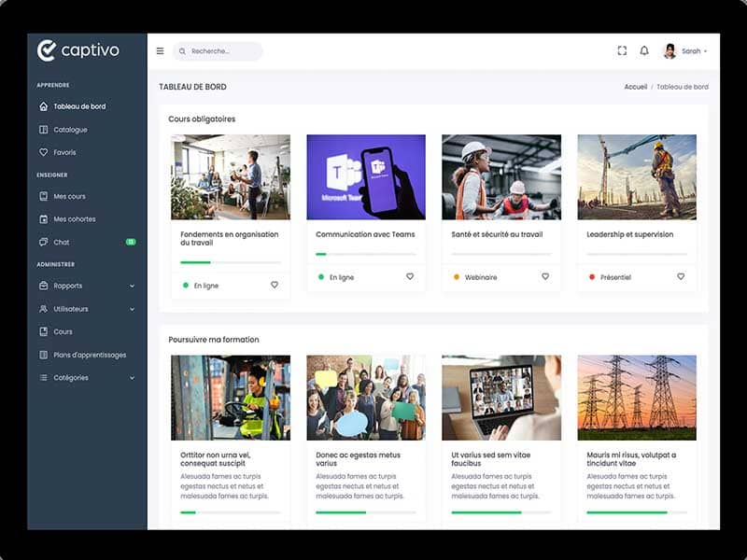Click the Accueil breadcrumb link

point(635,87)
